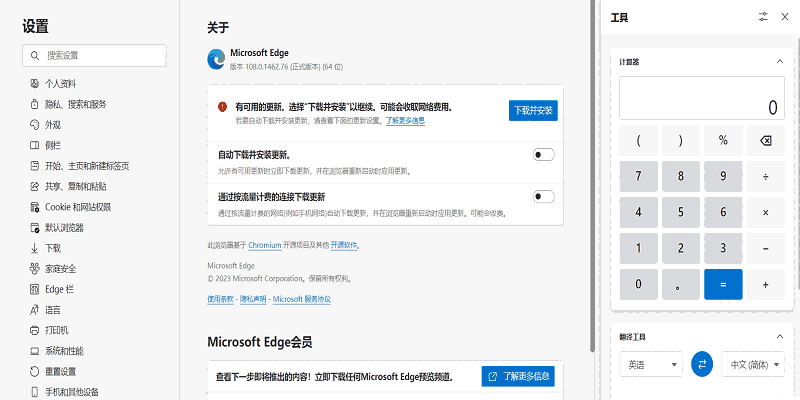800x400 pixels.
Task: Click the download arrow icon beside 下载
Action: (35, 248)
